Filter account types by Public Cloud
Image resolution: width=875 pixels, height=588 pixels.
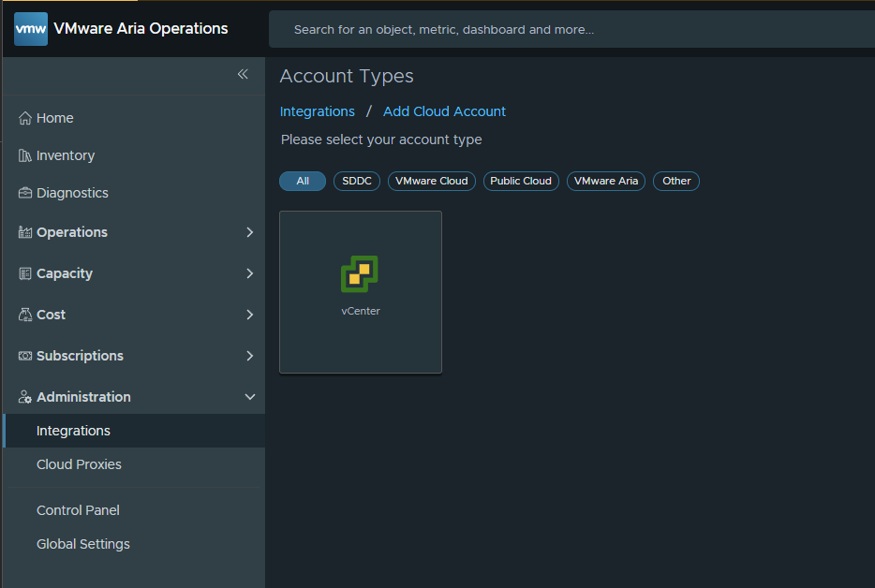[521, 181]
